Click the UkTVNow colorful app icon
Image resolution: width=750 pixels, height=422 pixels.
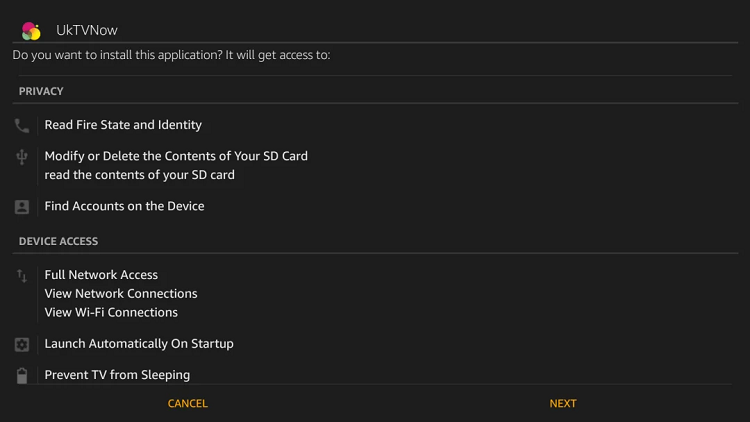(31, 31)
